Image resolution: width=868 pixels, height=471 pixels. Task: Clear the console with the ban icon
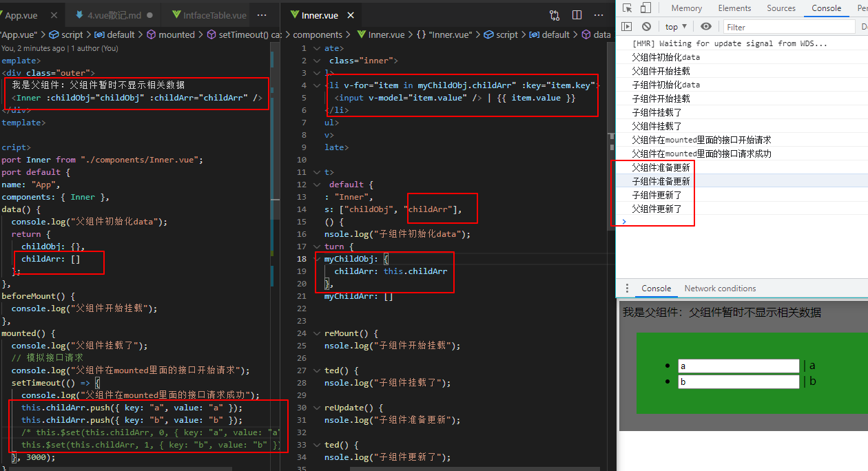click(x=646, y=27)
